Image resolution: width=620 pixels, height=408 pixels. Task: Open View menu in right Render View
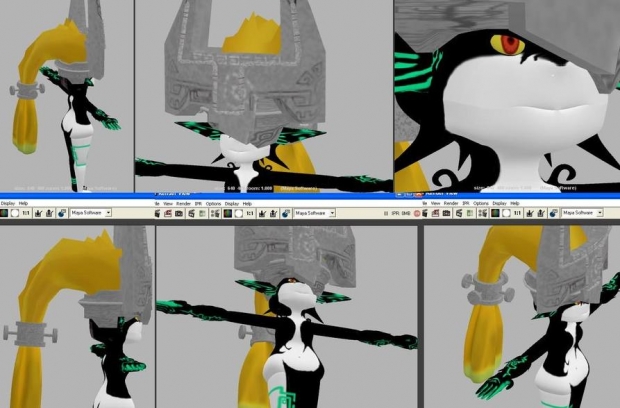pos(435,203)
